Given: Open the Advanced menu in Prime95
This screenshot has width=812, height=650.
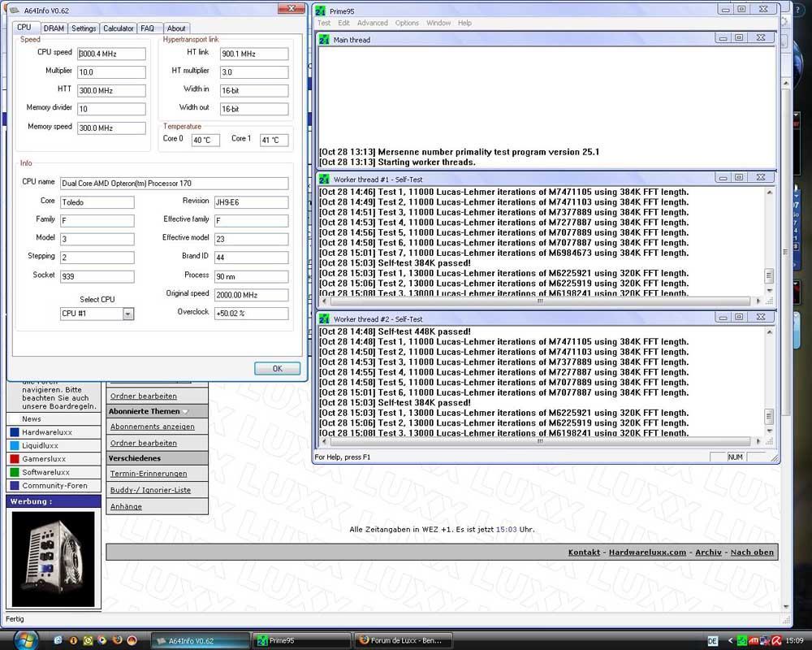Looking at the screenshot, I should point(373,24).
